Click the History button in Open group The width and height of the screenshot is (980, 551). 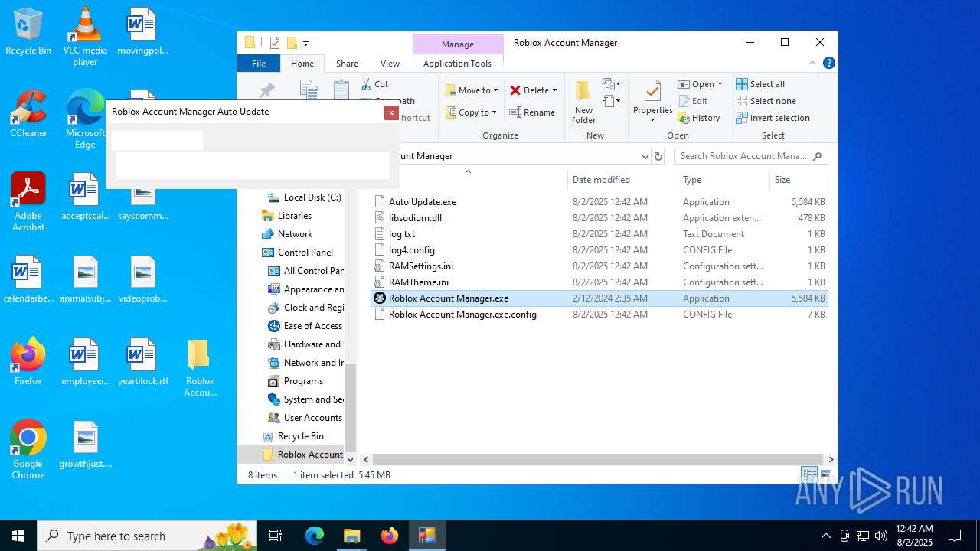pyautogui.click(x=699, y=118)
